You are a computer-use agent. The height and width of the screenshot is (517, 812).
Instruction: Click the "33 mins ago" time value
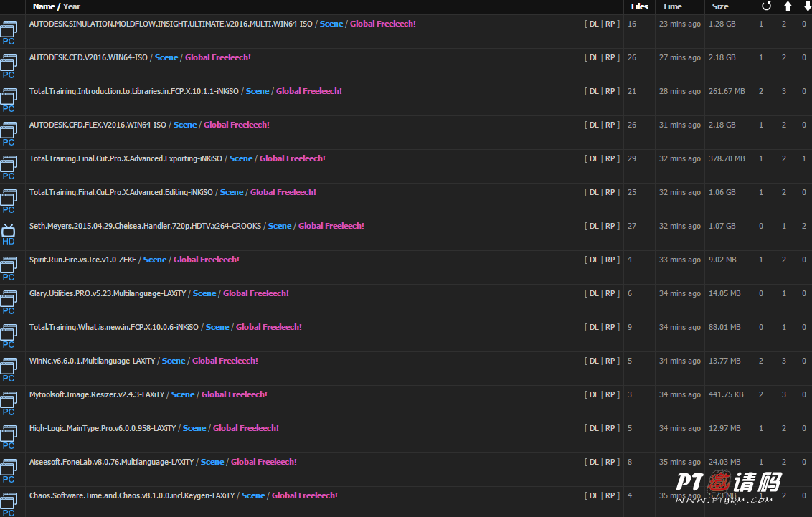pos(680,260)
